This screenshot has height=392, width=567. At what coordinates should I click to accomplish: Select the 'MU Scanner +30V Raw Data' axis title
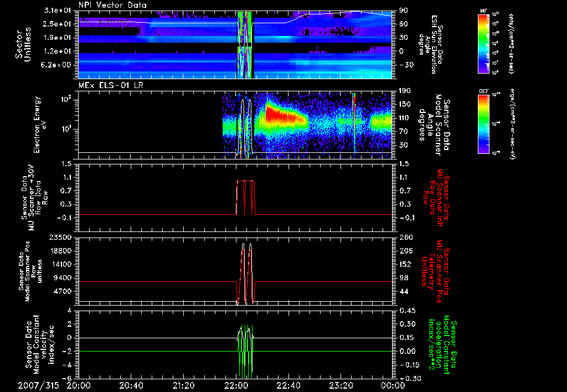pyautogui.click(x=34, y=198)
